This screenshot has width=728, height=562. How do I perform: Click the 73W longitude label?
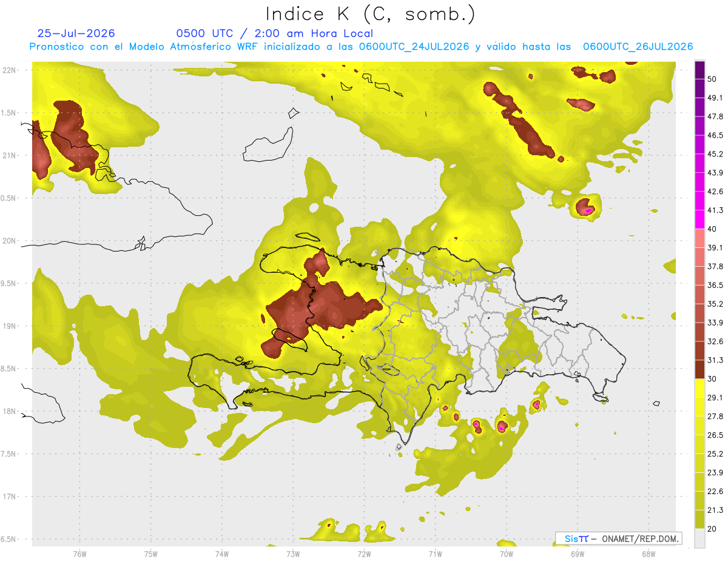tap(293, 554)
